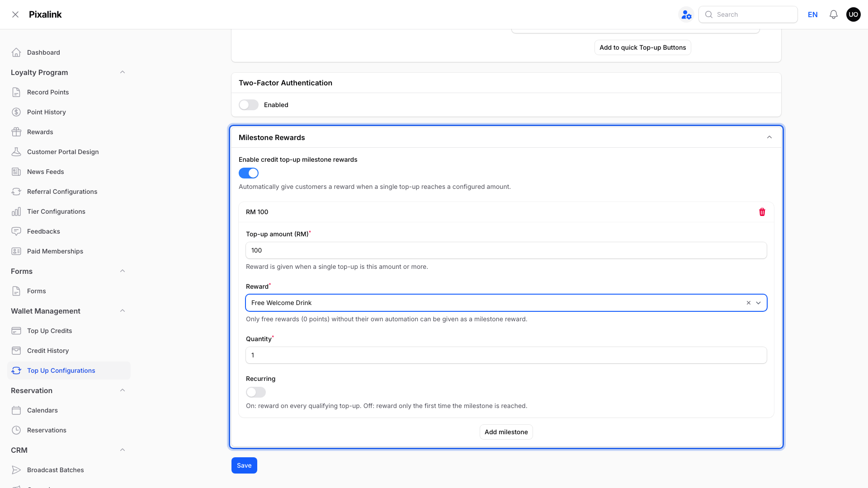Go to Customer Portal Design
Screen dimensions: 868x488
point(69,152)
